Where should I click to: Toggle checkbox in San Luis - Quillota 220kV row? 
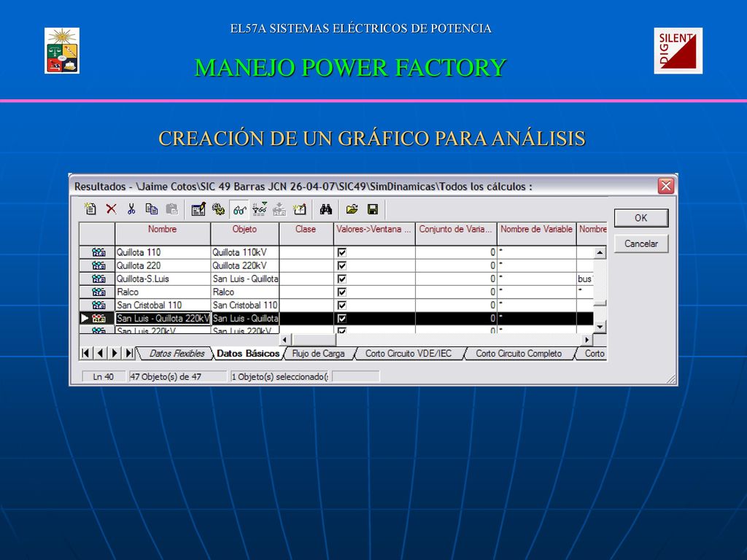(x=342, y=318)
